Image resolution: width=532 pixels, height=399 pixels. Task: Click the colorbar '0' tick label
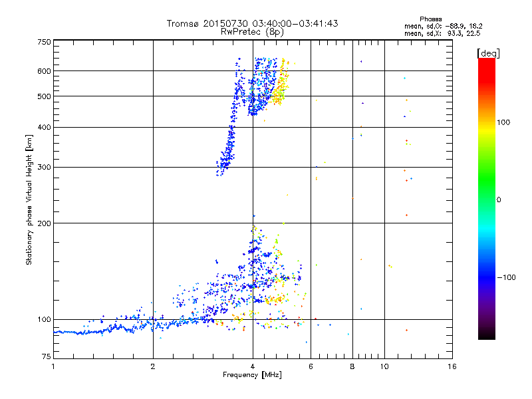point(499,200)
